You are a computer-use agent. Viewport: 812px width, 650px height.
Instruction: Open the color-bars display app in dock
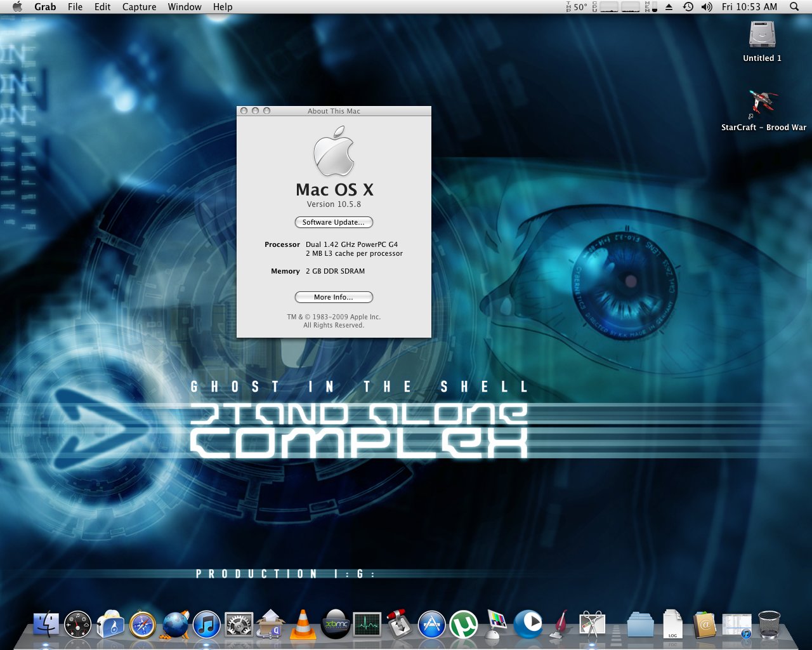[496, 625]
